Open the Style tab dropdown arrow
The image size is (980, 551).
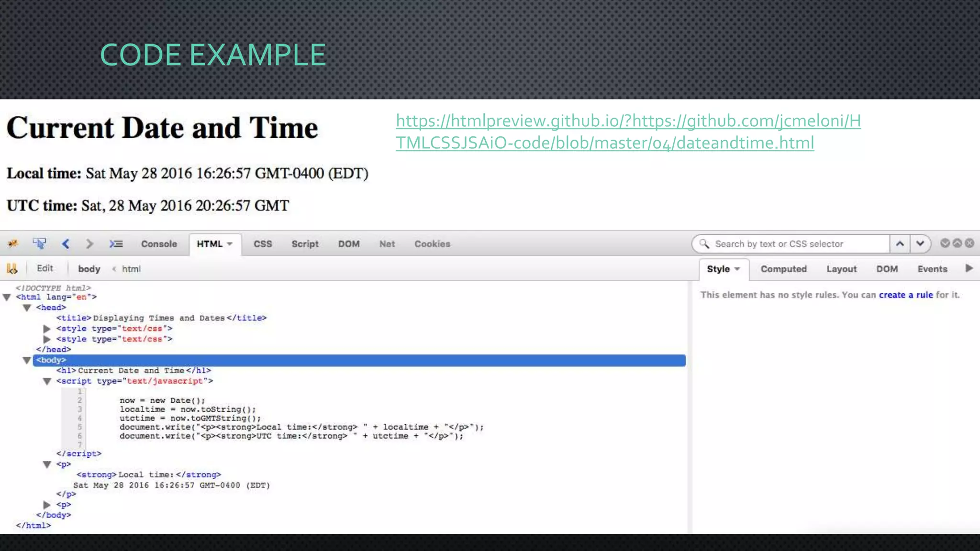737,269
